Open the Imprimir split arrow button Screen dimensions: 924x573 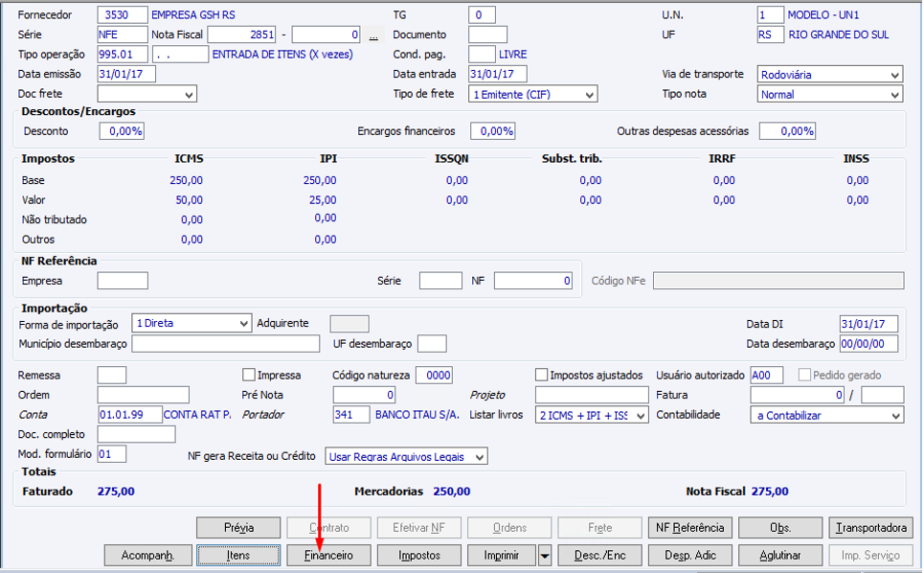[545, 556]
